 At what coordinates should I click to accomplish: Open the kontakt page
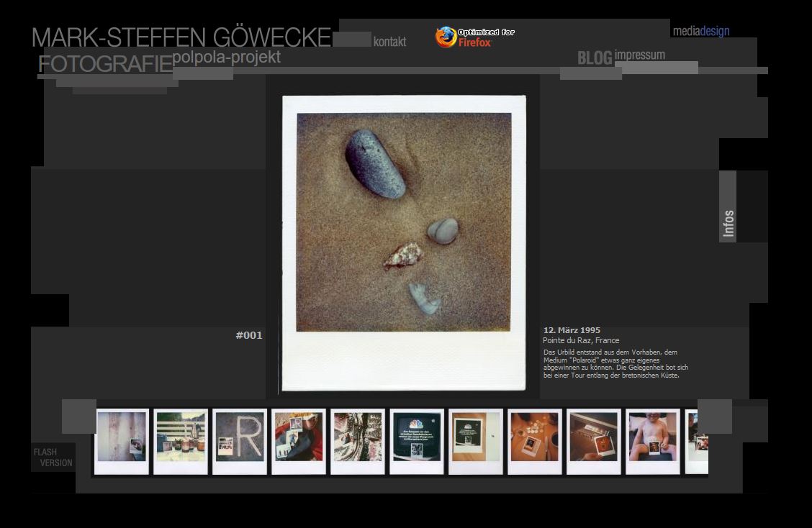(x=389, y=42)
